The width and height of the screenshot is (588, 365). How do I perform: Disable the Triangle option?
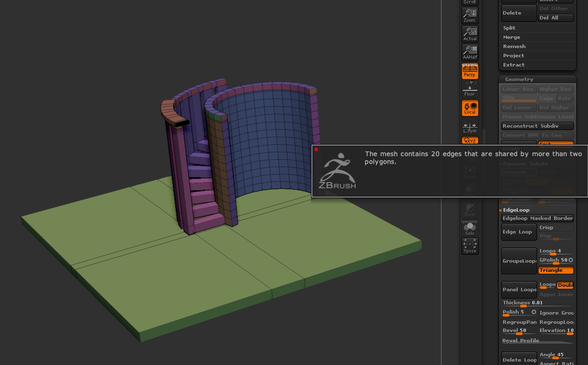tap(555, 270)
